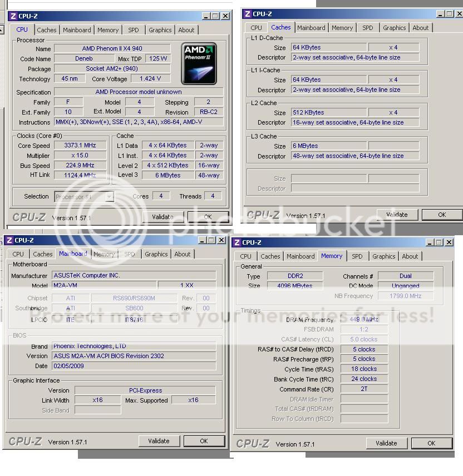Click OK in the L1 D-Cache window
The image size is (463, 476).
pos(442,215)
